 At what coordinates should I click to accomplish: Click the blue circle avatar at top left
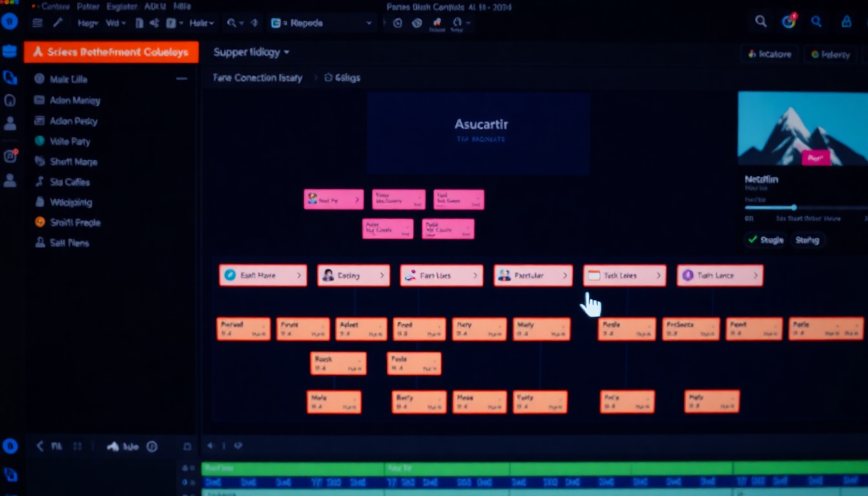tap(9, 22)
